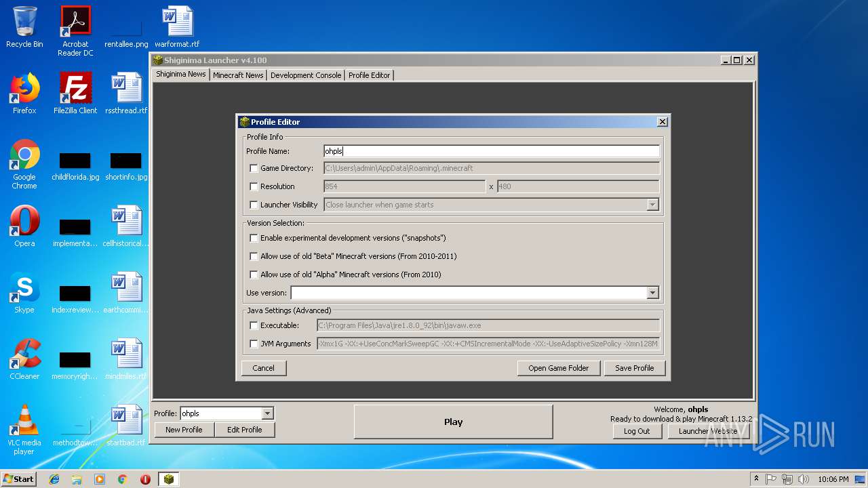The width and height of the screenshot is (868, 488).
Task: Allow old Beta Minecraft versions checkbox
Action: click(254, 256)
